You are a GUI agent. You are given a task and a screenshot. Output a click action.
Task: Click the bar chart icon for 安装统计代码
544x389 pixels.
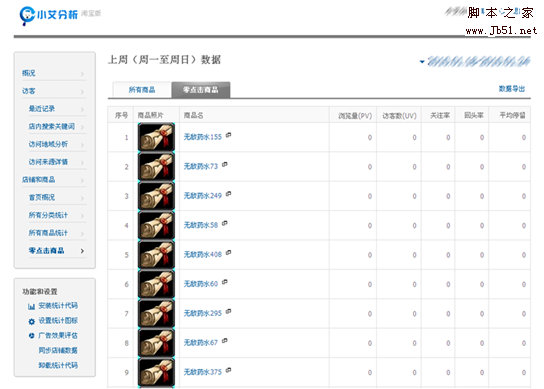point(32,306)
